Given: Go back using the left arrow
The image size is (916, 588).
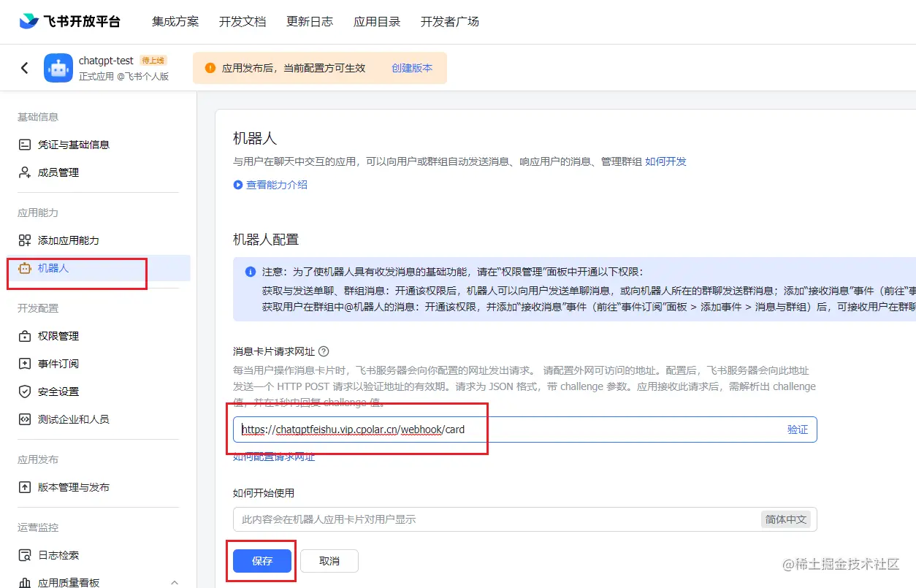Looking at the screenshot, I should click(x=25, y=68).
